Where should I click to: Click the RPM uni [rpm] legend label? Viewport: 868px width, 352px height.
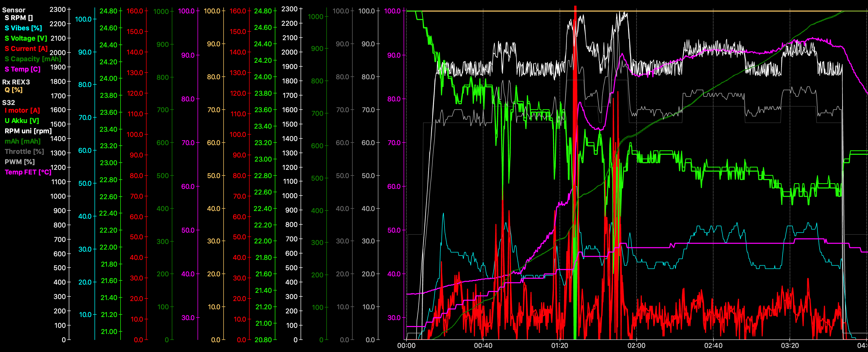28,131
